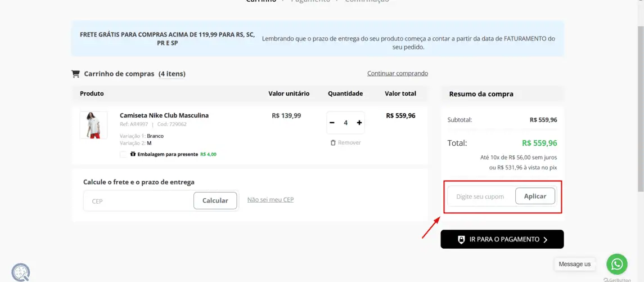Open the Não sei meu CEP link
The width and height of the screenshot is (644, 282).
(270, 199)
